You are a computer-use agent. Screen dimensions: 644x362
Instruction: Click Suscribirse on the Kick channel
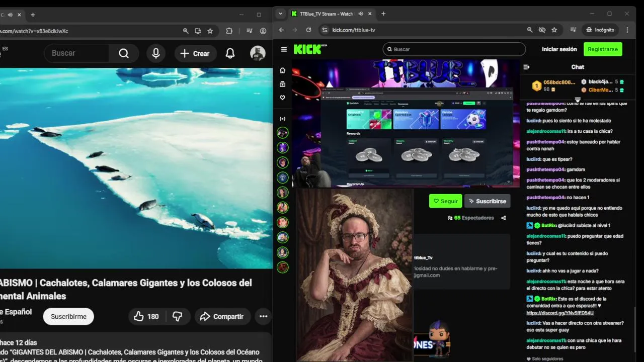(487, 201)
